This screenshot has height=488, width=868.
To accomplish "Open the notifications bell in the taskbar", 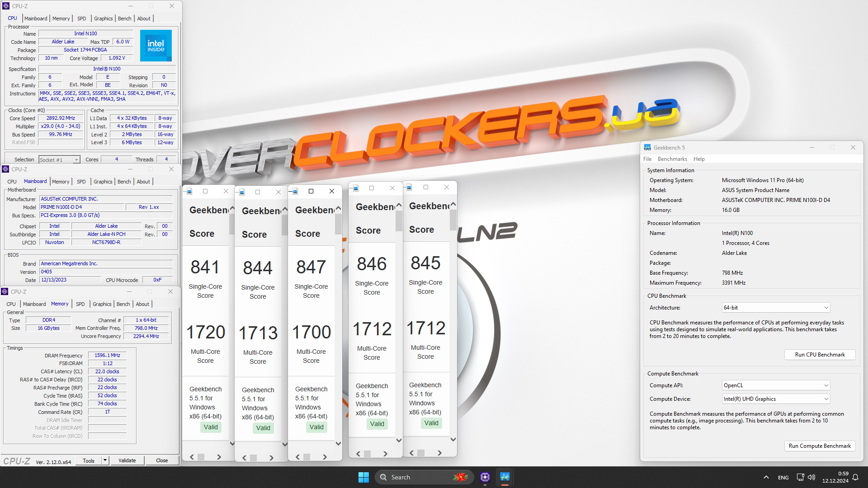I will click(855, 477).
